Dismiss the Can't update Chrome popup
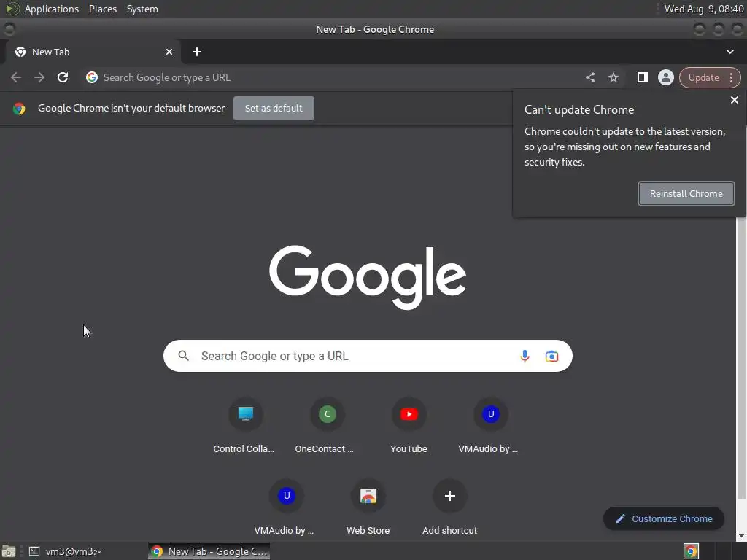The width and height of the screenshot is (747, 560). [x=734, y=100]
